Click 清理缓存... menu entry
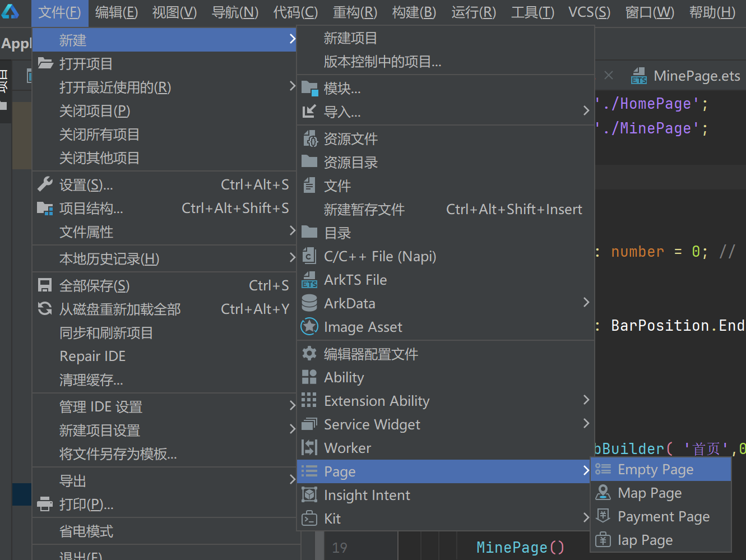 [x=164, y=379]
